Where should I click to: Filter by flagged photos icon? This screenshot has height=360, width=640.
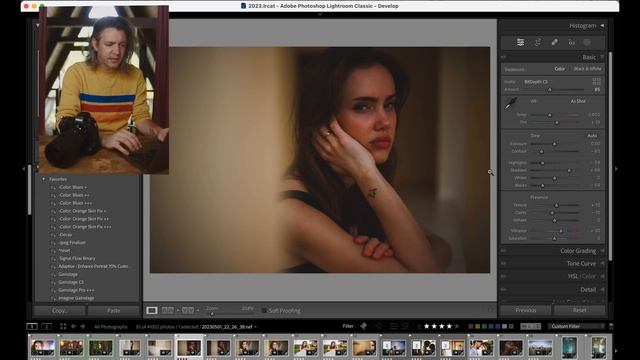[364, 326]
